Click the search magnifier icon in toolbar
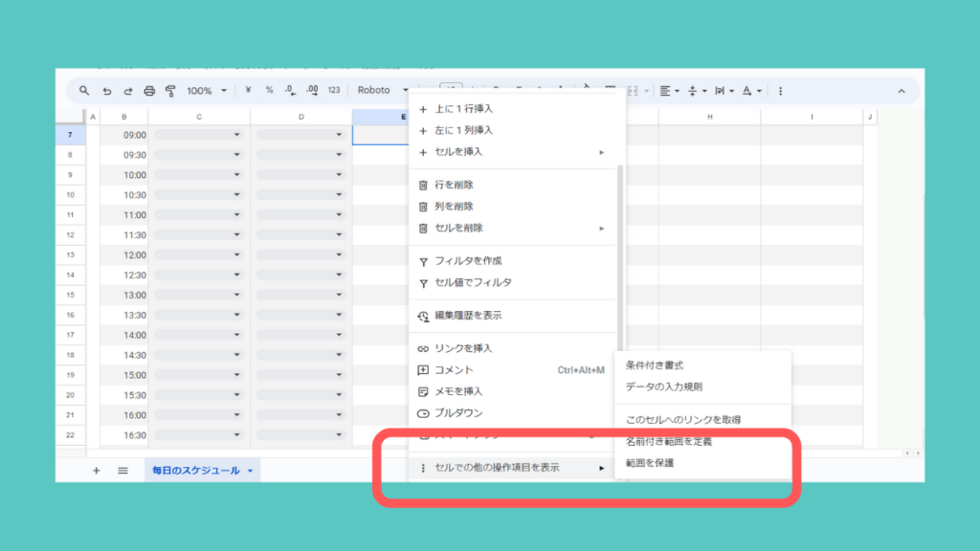Image resolution: width=980 pixels, height=551 pixels. (84, 91)
